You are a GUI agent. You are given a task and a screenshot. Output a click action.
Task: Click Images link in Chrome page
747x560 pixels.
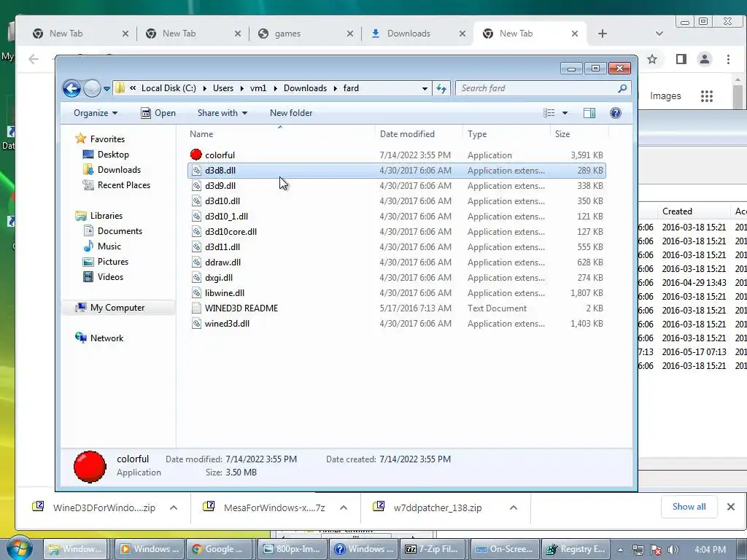665,96
